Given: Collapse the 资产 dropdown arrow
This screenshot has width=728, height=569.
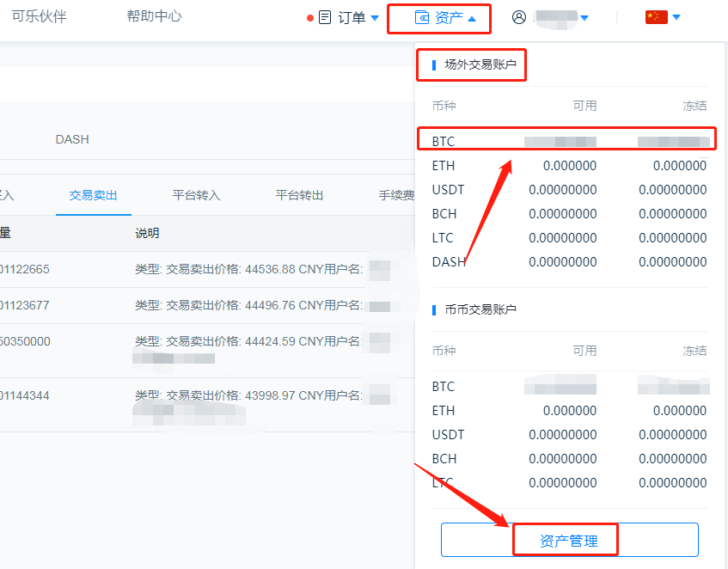Looking at the screenshot, I should [x=472, y=19].
